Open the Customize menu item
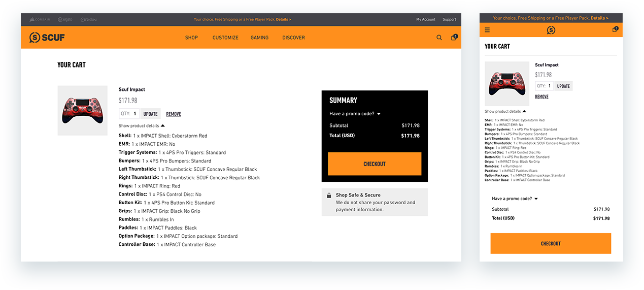The image size is (644, 290). (225, 38)
